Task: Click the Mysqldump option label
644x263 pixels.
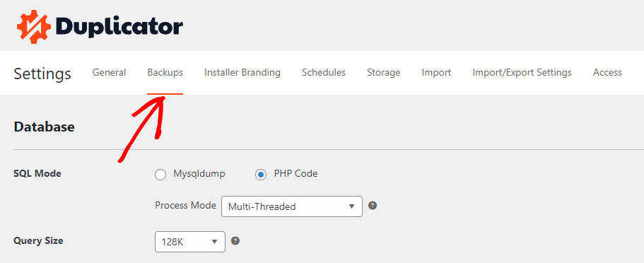Action: [199, 174]
